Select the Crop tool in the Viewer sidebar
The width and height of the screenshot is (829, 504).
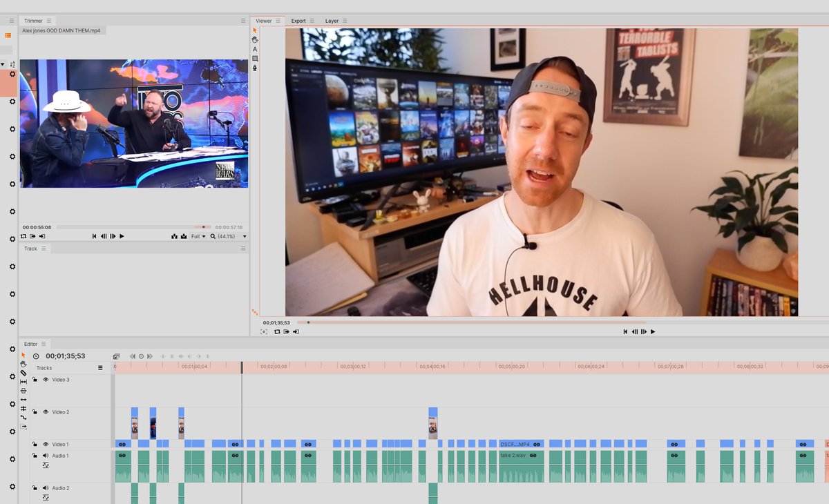pos(255,58)
